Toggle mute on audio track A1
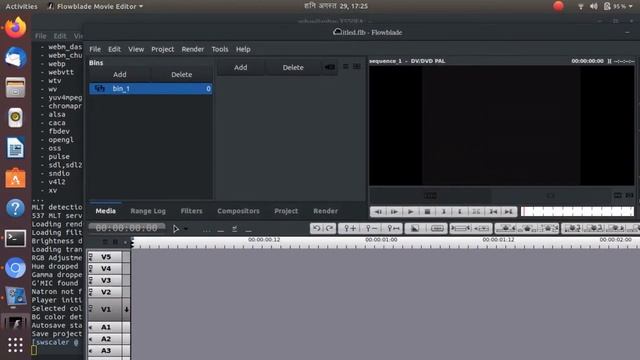 pyautogui.click(x=91, y=327)
